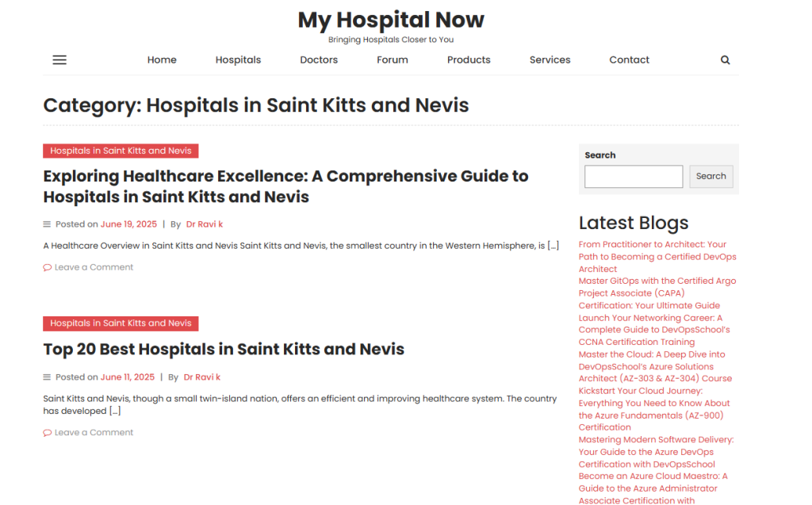Click list icon beside June 11 post date
Image resolution: width=812 pixels, height=505 pixels.
point(47,377)
